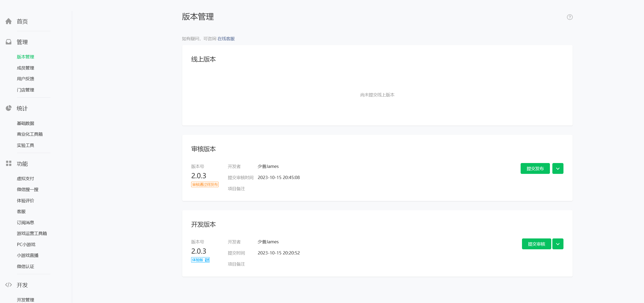Open the help question mark icon
Screen dimensions: 644x303
[x=570, y=17]
